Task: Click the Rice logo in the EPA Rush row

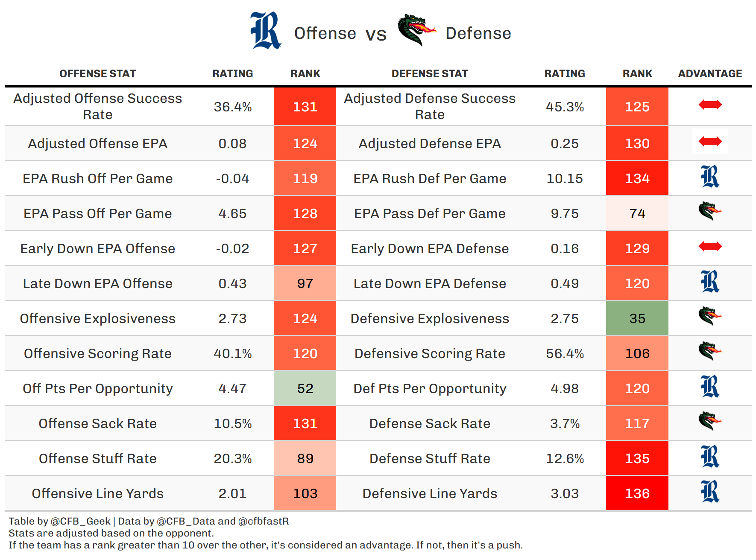Action: (710, 177)
